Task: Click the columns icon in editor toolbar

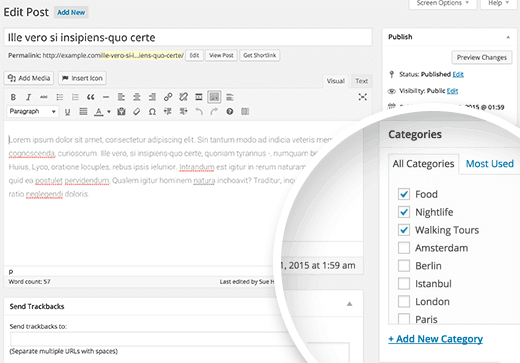Action: point(245,112)
